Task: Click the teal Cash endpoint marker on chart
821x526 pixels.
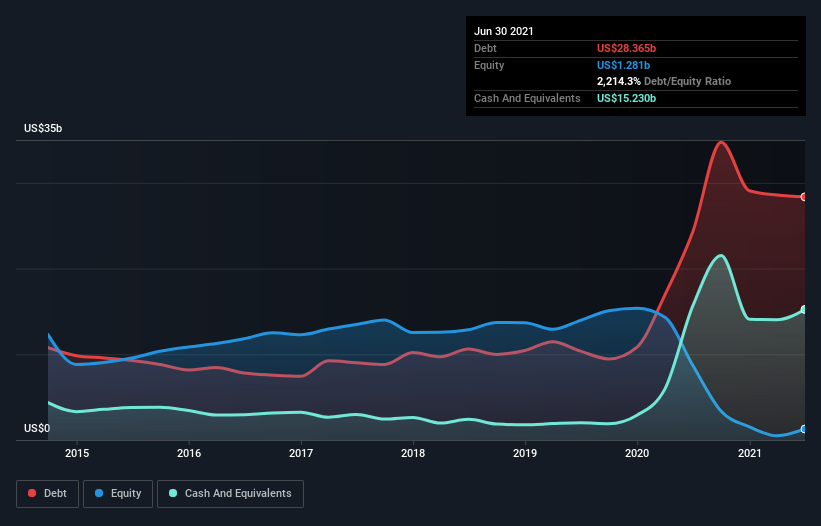Action: (804, 310)
